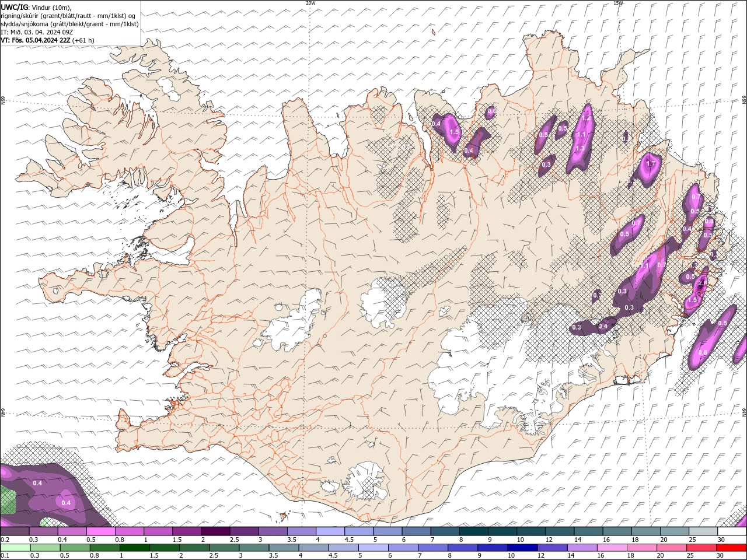Click the '0.6' snowfall value in the north
The height and width of the screenshot is (560, 747).
pos(491,111)
